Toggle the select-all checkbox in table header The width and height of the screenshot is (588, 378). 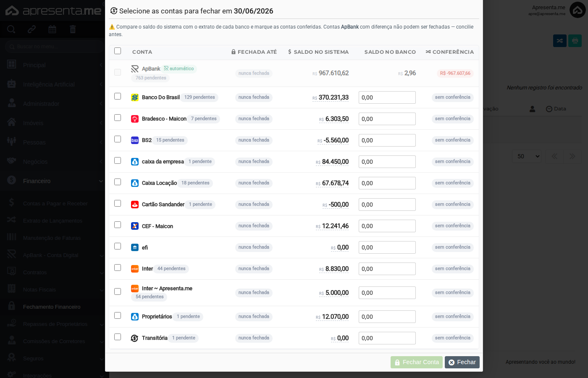tap(118, 51)
